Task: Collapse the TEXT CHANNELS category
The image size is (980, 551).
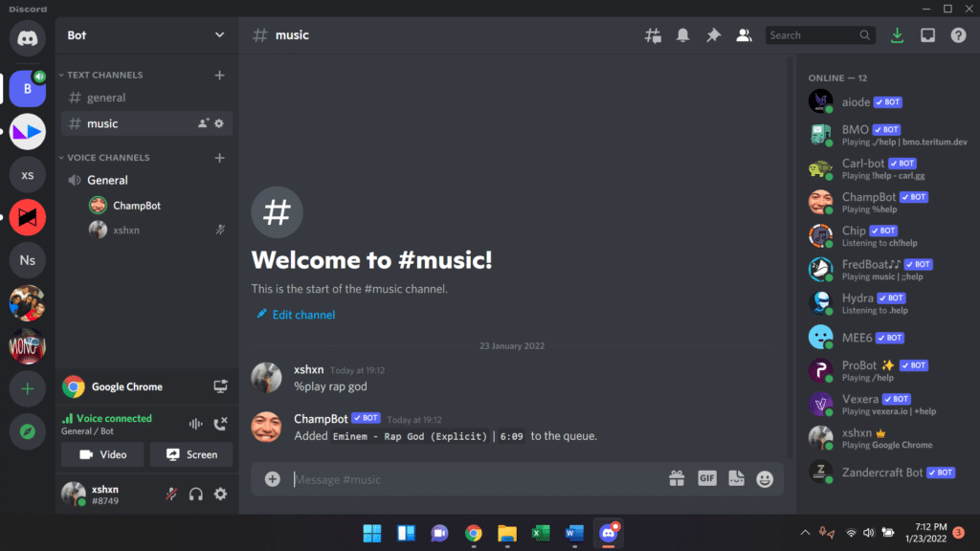Action: pos(102,75)
